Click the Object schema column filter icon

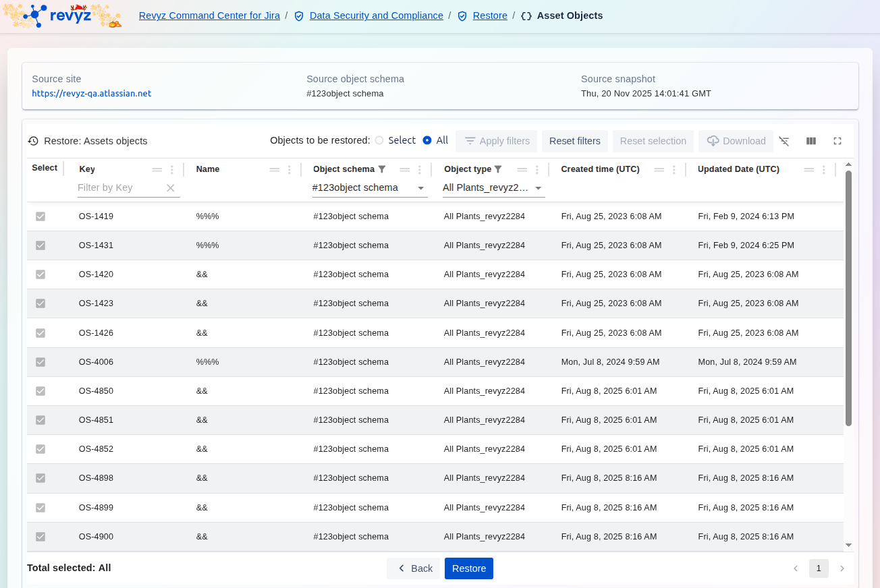click(382, 169)
